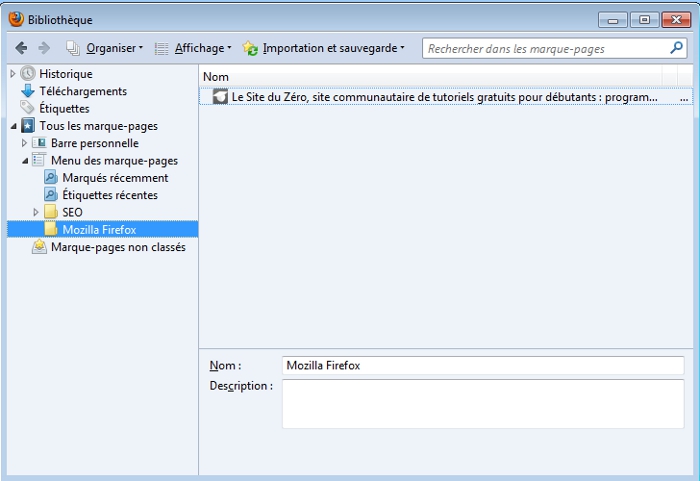
Task: Click the Étiquettes tag icon
Action: tap(28, 108)
